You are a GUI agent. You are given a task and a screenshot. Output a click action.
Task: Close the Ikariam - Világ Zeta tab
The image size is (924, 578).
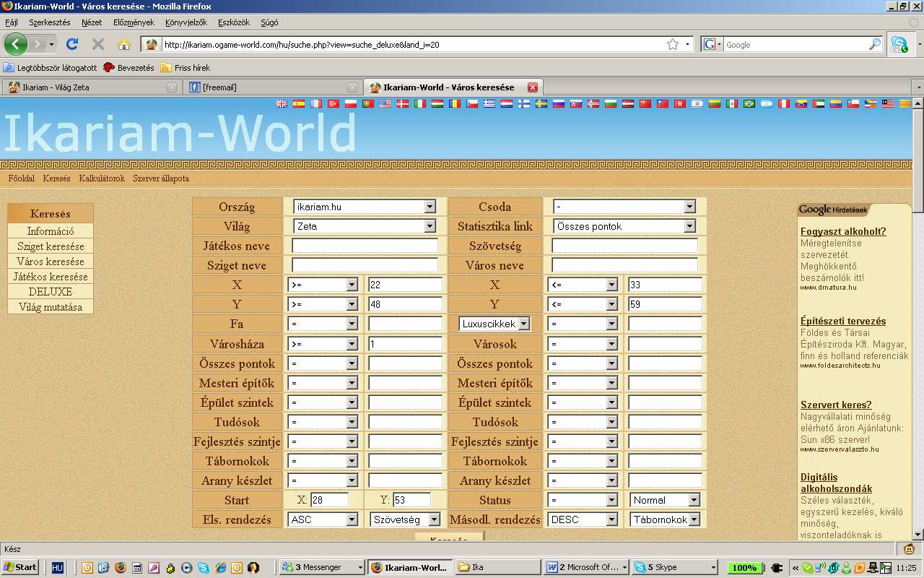click(x=171, y=87)
